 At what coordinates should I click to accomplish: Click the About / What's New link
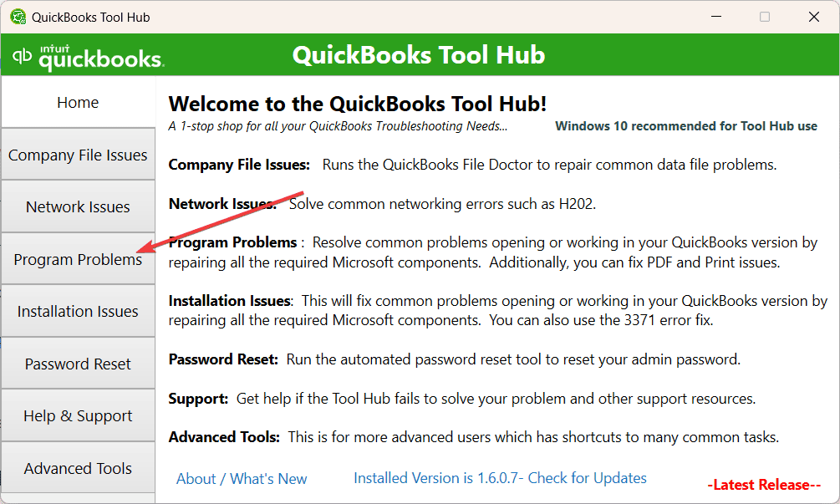[242, 479]
